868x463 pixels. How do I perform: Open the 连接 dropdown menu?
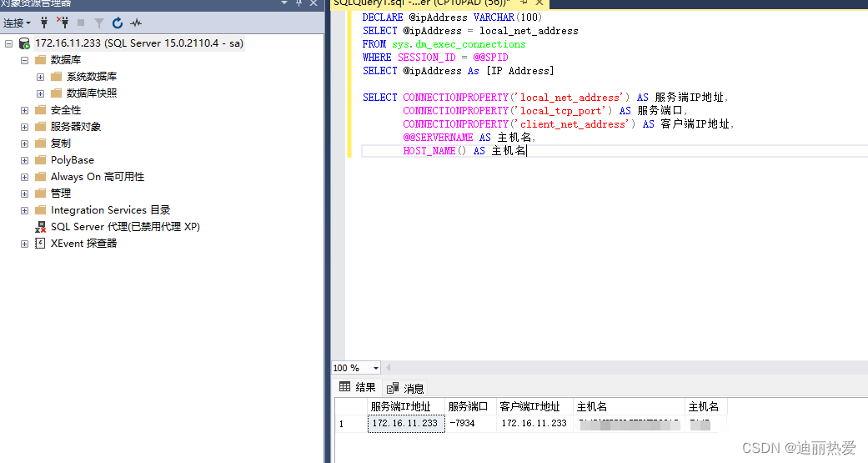(17, 23)
